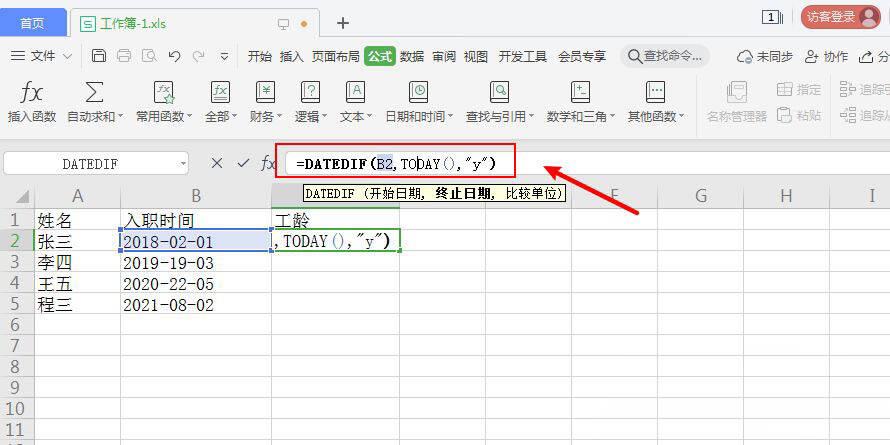Click the 工龄 header cell
The width and height of the screenshot is (890, 445).
335,219
